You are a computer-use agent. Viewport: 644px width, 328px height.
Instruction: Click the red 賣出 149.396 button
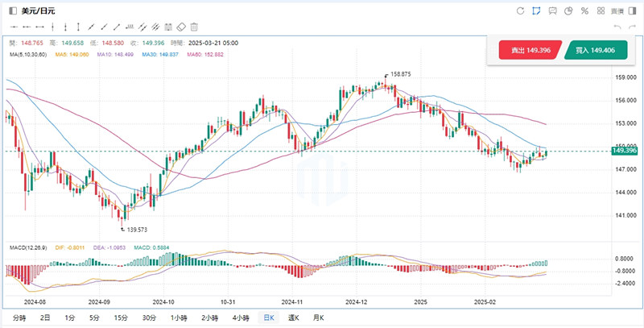530,50
